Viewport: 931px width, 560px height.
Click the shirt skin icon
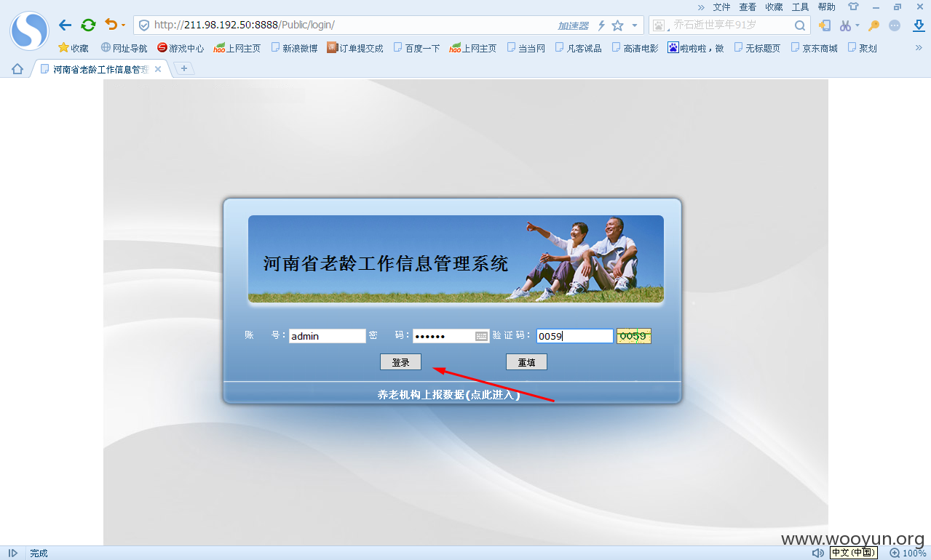click(853, 7)
